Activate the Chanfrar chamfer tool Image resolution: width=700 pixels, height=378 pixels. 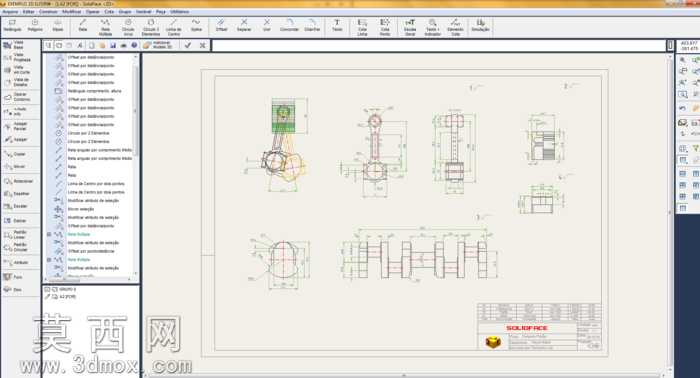tap(312, 25)
